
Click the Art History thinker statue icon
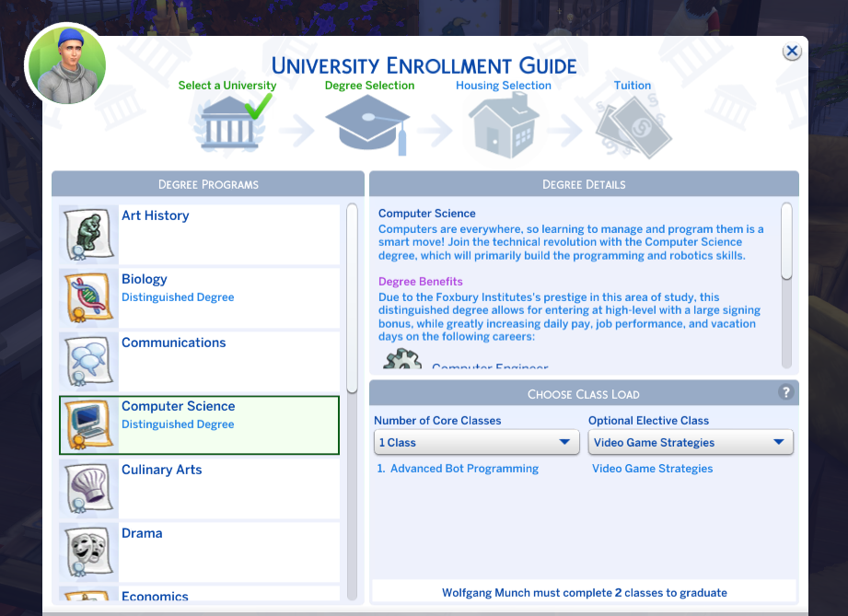point(88,235)
